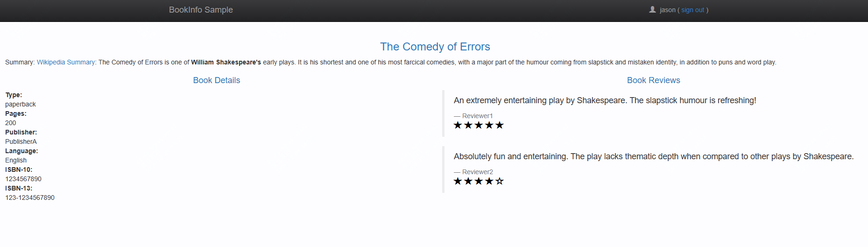Screen dimensions: 868x247
Task: Click the jason username in navbar
Action: coord(668,10)
